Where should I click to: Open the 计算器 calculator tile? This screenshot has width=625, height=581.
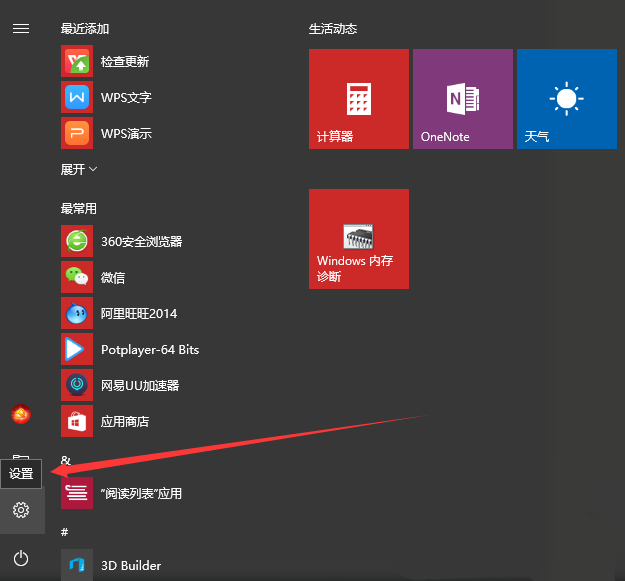coord(359,99)
